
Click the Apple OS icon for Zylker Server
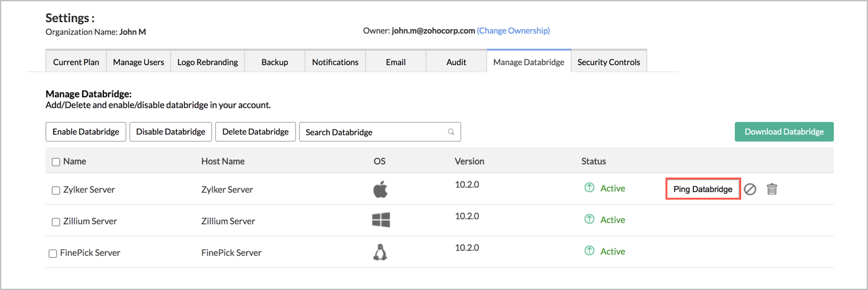coord(380,189)
